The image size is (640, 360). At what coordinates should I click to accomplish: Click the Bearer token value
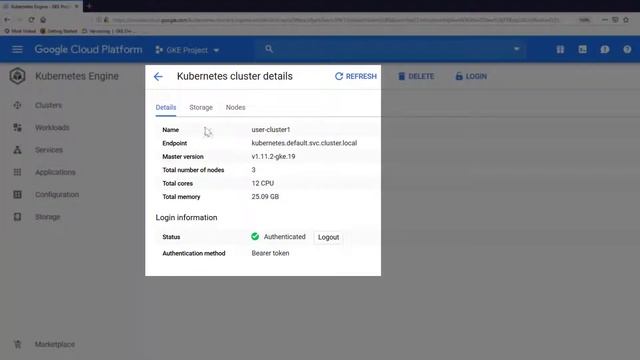(270, 253)
